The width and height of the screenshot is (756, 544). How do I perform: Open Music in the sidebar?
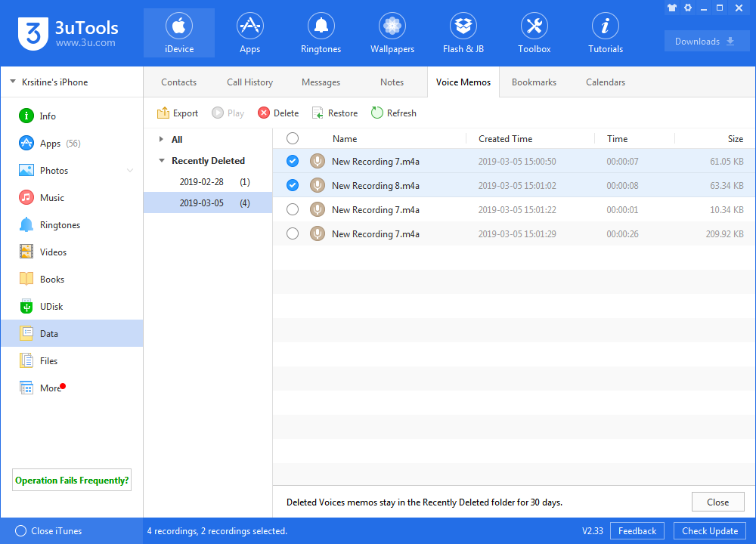pos(72,197)
